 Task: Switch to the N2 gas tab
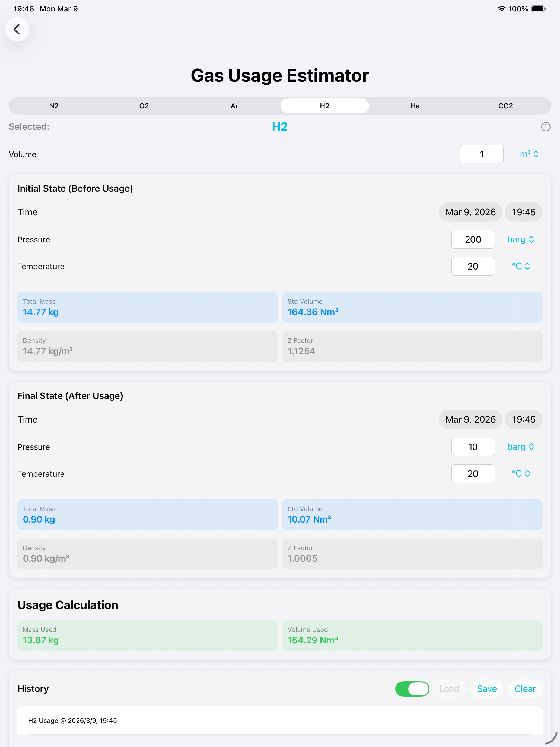[x=54, y=106]
